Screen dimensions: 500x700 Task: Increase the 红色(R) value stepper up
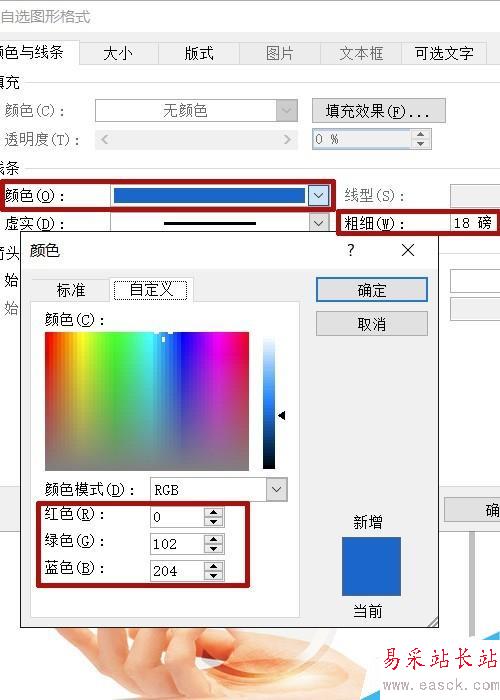[214, 512]
